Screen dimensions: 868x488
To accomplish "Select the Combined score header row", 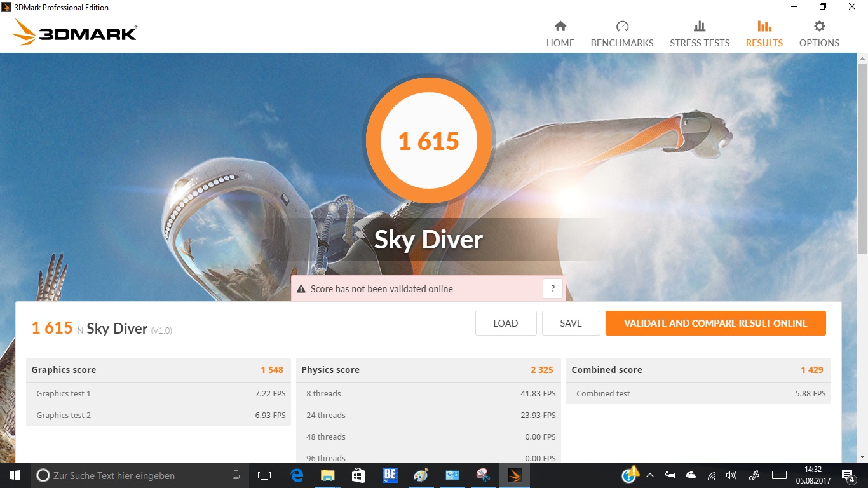I will coord(698,370).
